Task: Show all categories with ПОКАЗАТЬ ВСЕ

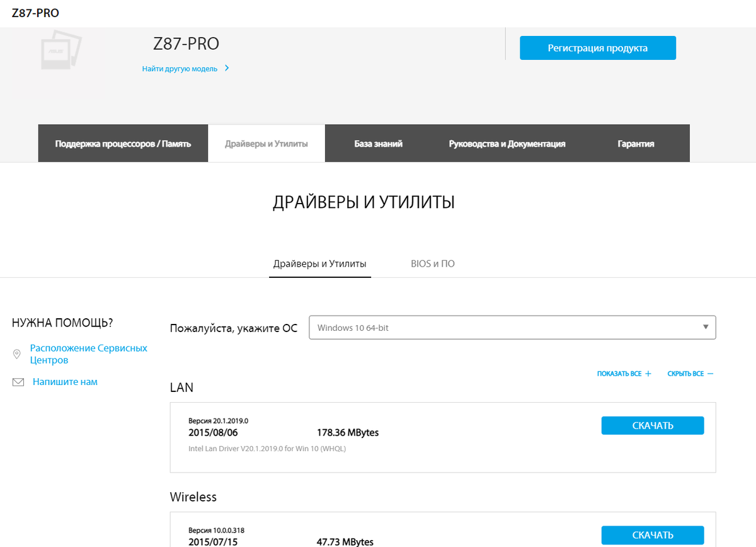Action: click(x=619, y=374)
